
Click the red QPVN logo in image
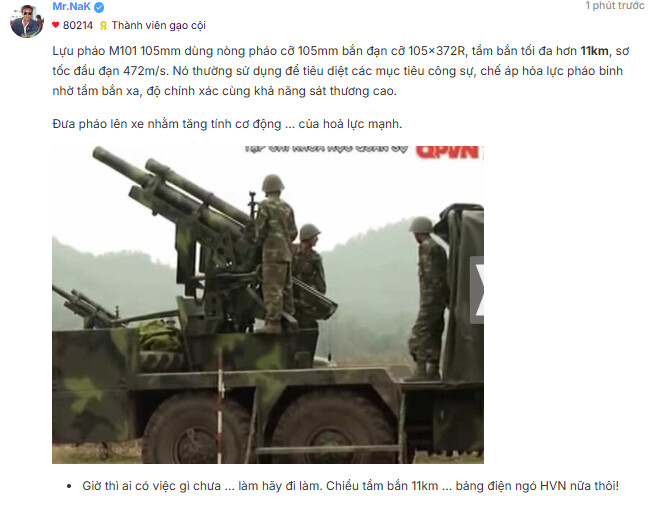click(x=449, y=152)
